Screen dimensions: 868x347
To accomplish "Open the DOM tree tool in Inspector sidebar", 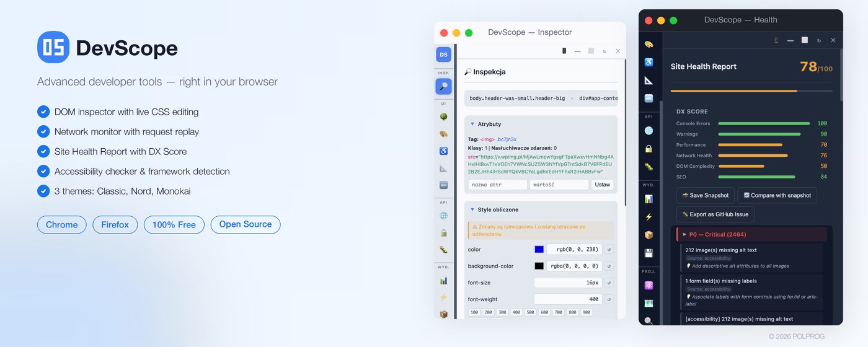I will (443, 116).
